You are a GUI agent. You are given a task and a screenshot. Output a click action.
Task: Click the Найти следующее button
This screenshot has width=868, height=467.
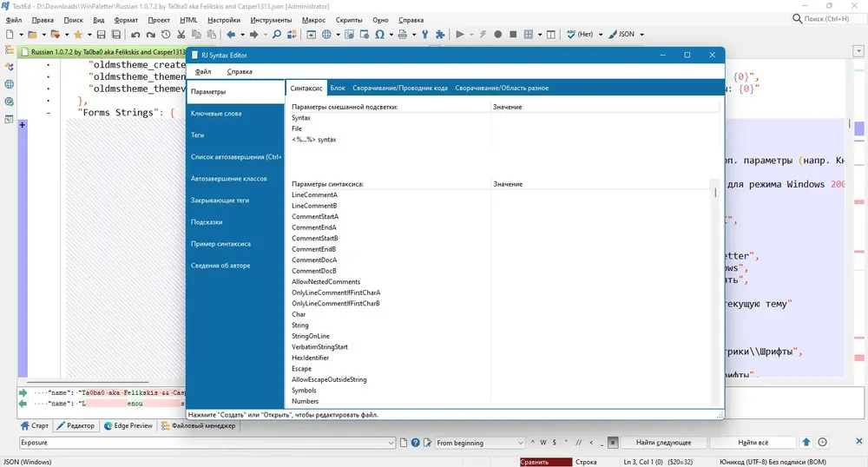click(663, 443)
